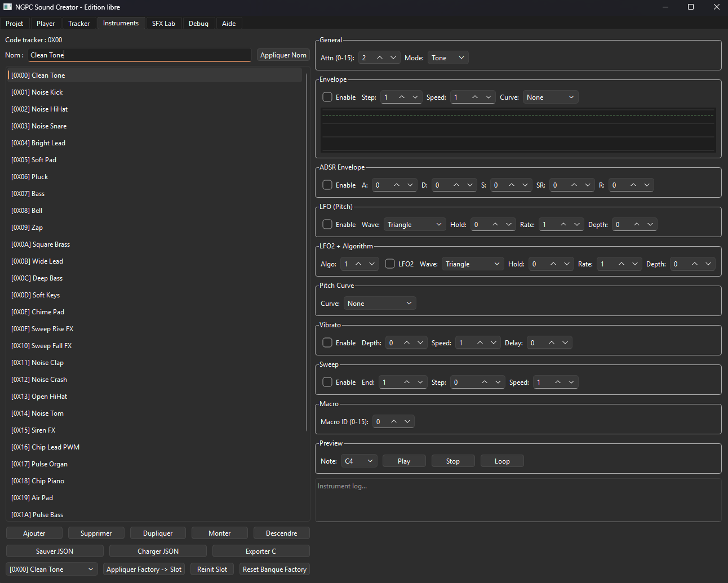Increase Sweep End using up arrow
This screenshot has height=583, width=728.
[x=407, y=382]
